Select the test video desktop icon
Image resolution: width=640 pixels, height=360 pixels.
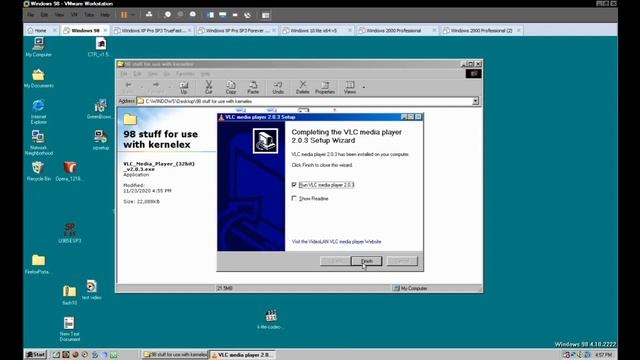point(91,289)
